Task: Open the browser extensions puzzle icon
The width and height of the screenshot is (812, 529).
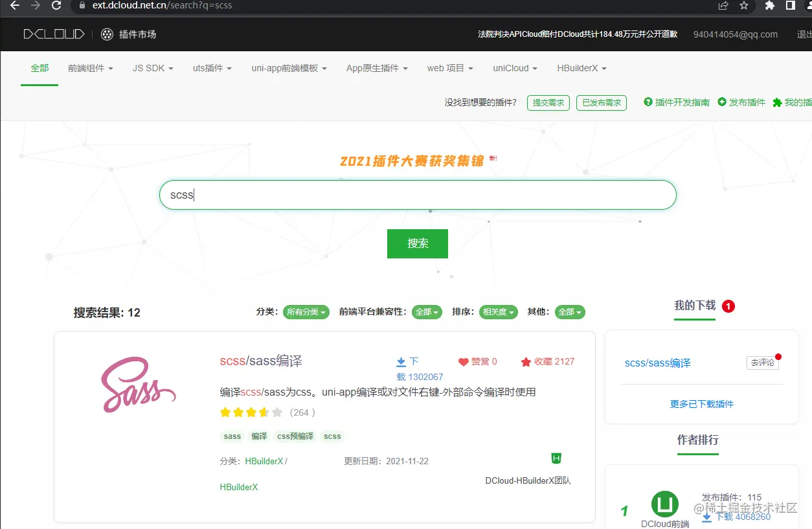Action: coord(770,5)
